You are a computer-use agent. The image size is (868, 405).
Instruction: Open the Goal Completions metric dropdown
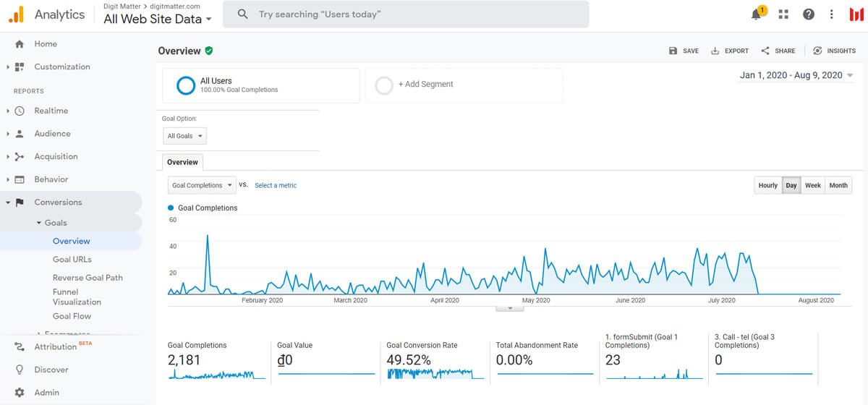tap(202, 185)
